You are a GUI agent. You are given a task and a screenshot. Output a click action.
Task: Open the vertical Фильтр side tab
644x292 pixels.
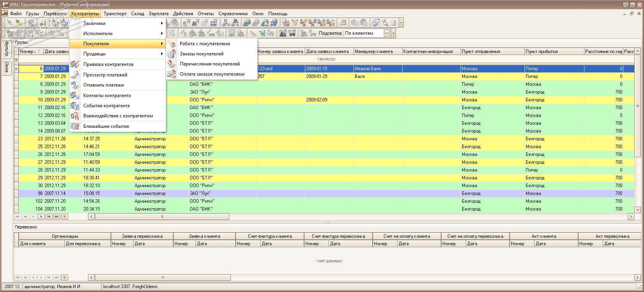click(x=7, y=49)
